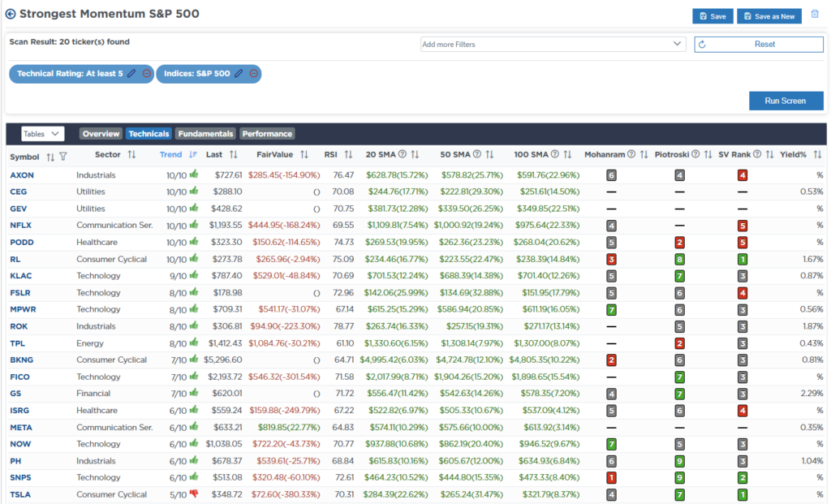Click the help icon next to 20 SMA
The width and height of the screenshot is (831, 504).
[x=403, y=155]
